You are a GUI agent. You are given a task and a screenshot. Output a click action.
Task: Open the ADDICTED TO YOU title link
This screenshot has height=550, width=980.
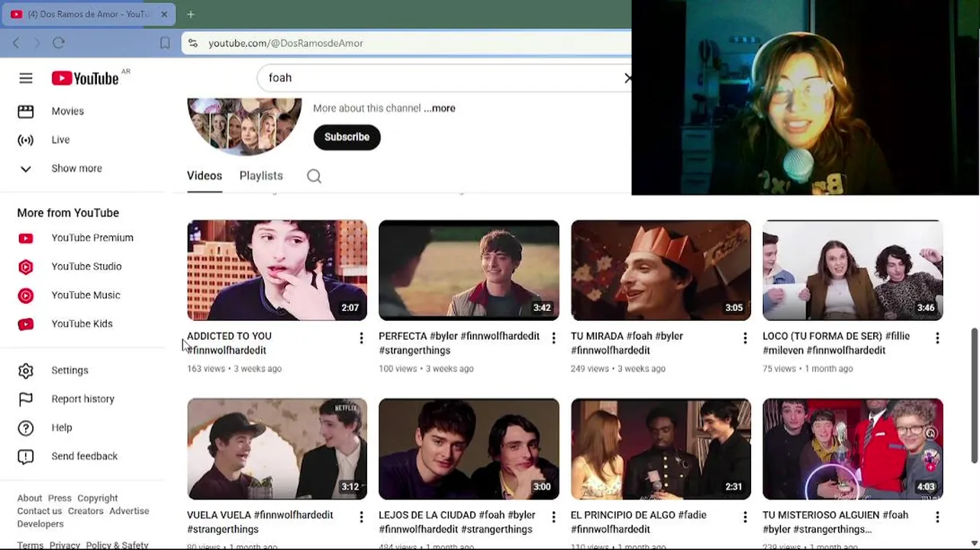tap(229, 344)
